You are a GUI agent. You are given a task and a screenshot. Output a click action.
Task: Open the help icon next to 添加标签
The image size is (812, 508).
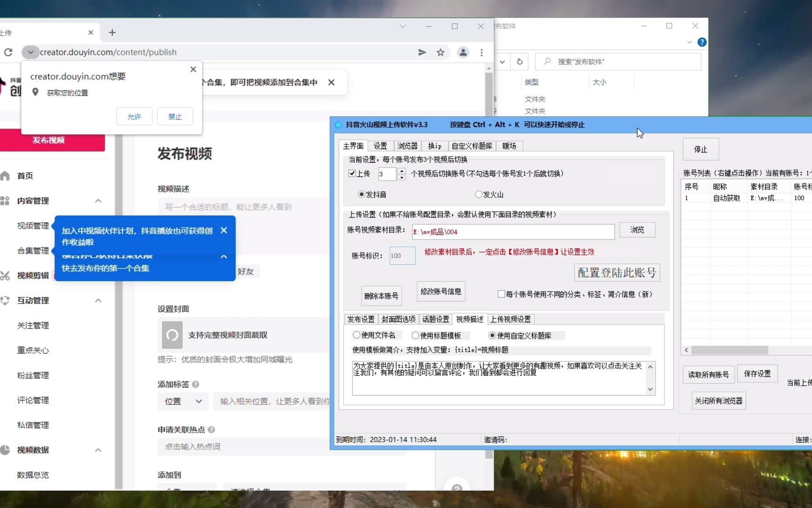point(195,384)
